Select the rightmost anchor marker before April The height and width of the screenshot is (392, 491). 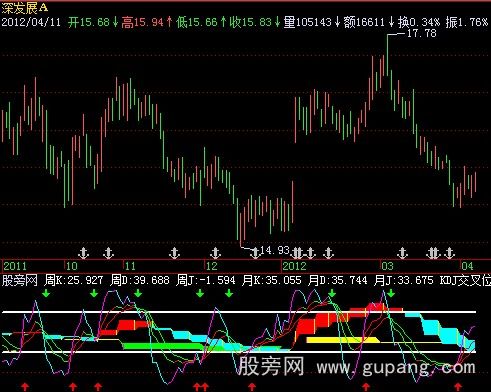pyautogui.click(x=449, y=253)
